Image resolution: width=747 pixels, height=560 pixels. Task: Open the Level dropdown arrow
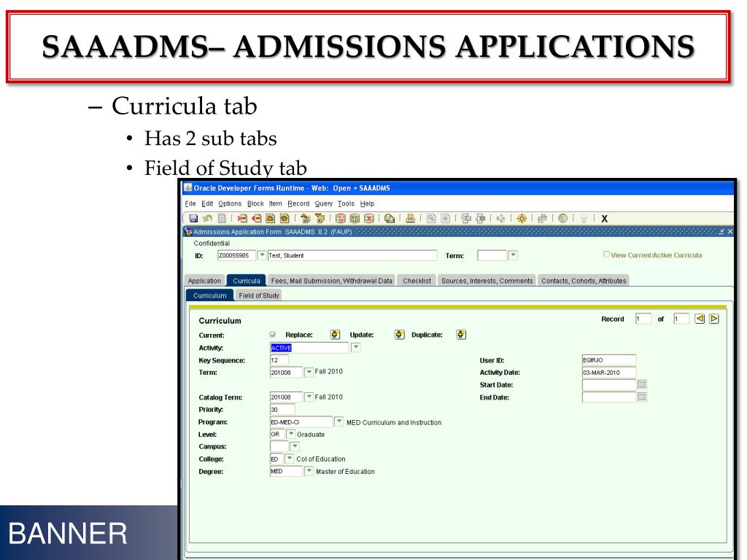click(290, 434)
